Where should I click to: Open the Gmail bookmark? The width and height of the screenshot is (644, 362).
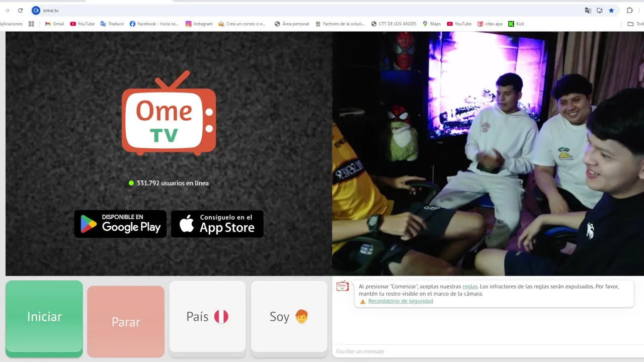click(x=54, y=24)
